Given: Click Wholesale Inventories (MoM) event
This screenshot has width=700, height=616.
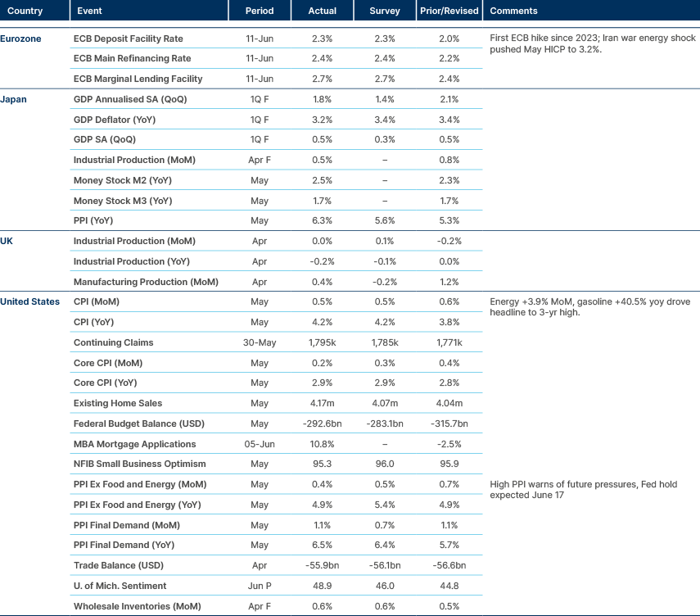Looking at the screenshot, I should (138, 607).
